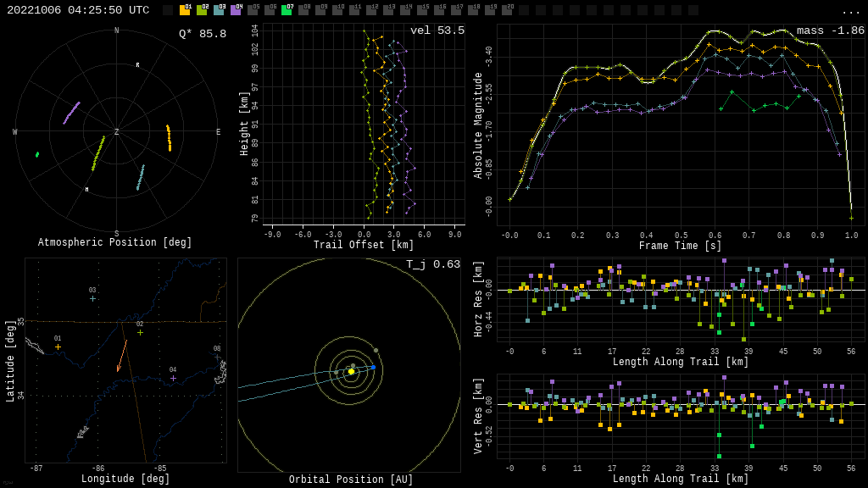Image resolution: width=868 pixels, height=488 pixels.
Task: Click the UTC timestamp at top left
Action: [x=78, y=10]
